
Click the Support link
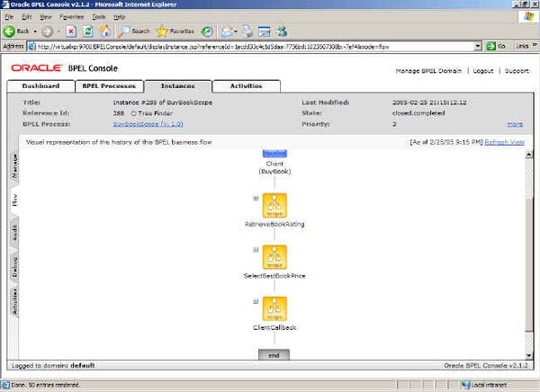coord(517,71)
